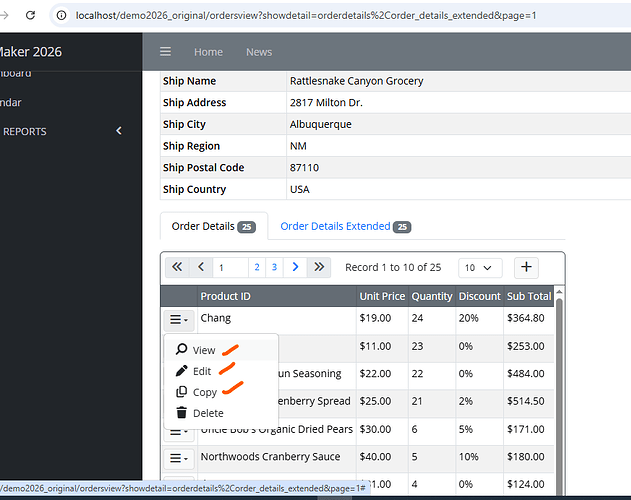The width and height of the screenshot is (631, 500).
Task: Jump to page 2 of records
Action: [x=257, y=267]
